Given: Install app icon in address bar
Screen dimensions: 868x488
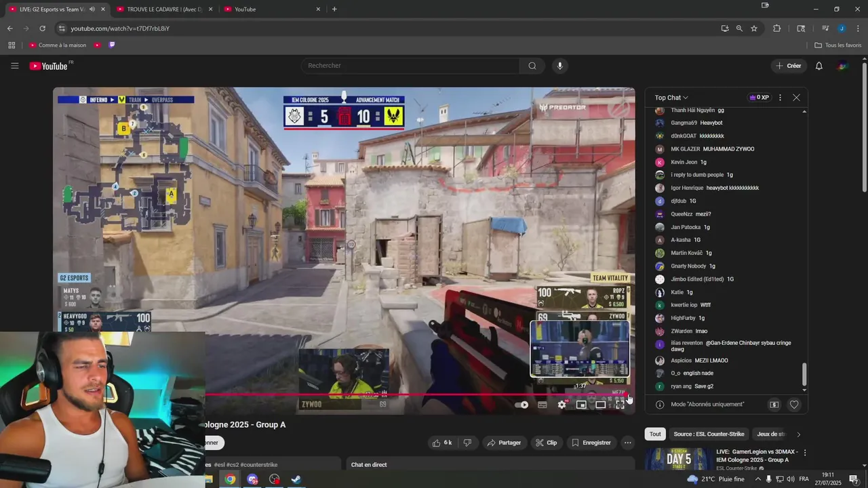Looking at the screenshot, I should 725,28.
